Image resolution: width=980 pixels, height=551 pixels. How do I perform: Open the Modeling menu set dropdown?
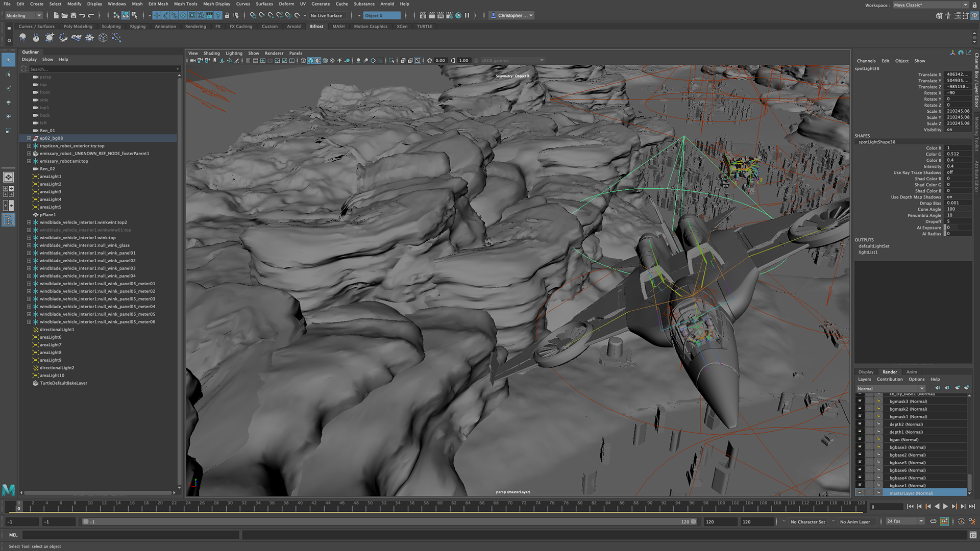23,16
